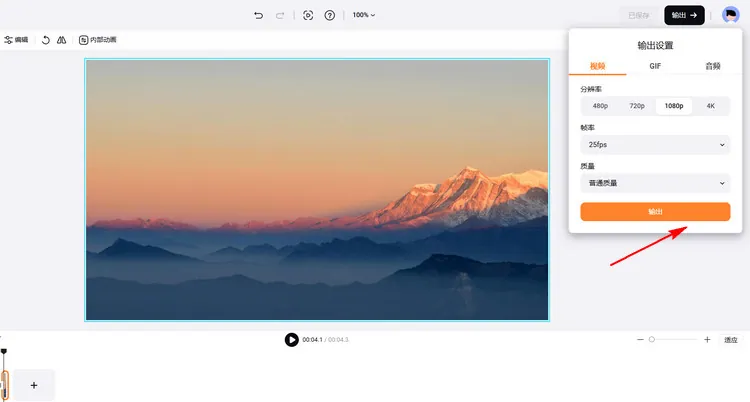Click the rotate icon beside 编辑
This screenshot has height=402, width=750.
pos(45,40)
